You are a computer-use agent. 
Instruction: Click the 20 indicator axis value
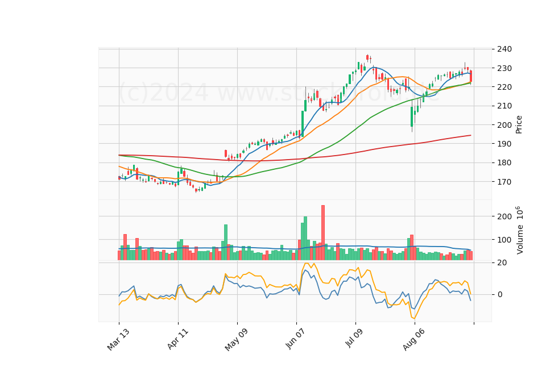[x=502, y=263]
